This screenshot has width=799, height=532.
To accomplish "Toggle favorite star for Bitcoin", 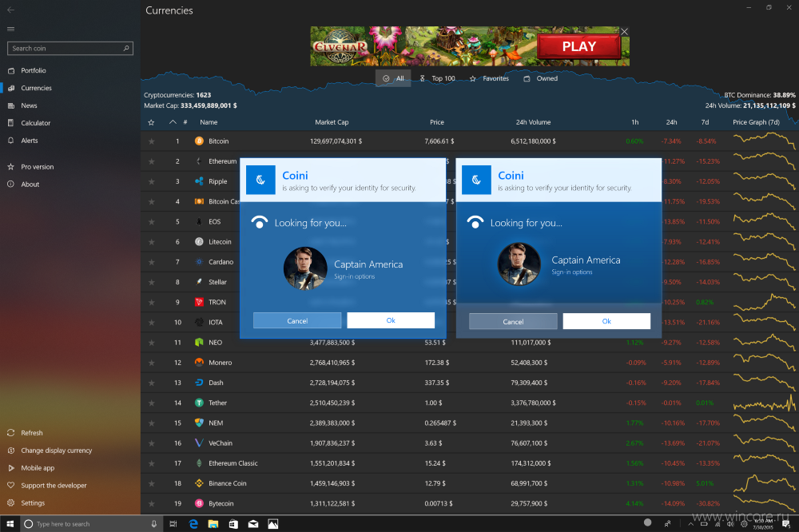I will [x=151, y=141].
